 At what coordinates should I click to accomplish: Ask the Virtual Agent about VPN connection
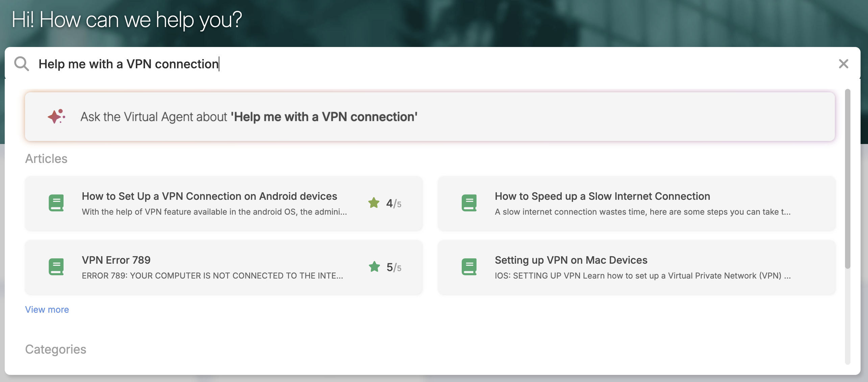pos(249,117)
